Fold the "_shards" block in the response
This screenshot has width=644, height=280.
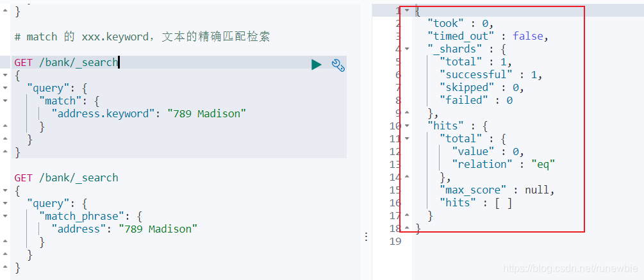point(407,49)
